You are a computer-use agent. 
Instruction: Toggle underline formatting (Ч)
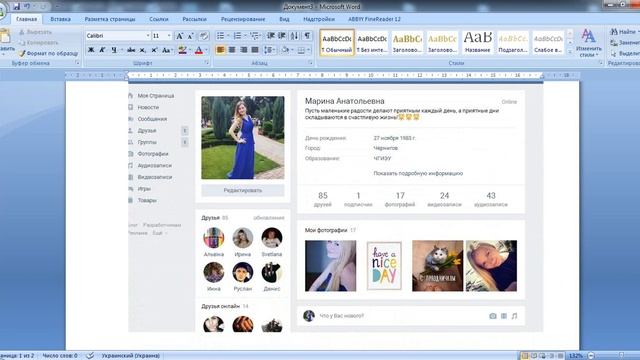click(114, 50)
